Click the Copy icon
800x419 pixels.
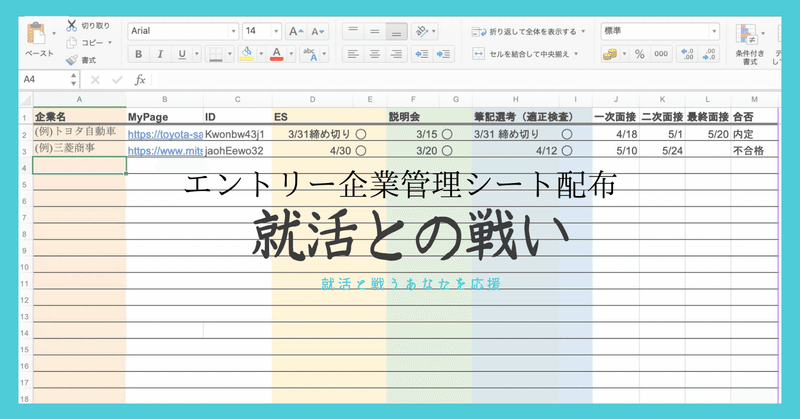(x=71, y=43)
